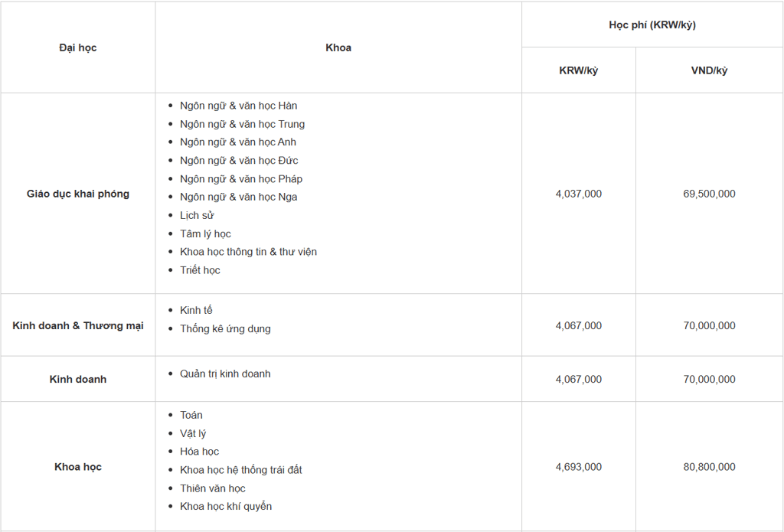The width and height of the screenshot is (784, 532).
Task: Click the "Thiên văn học" entry
Action: click(x=213, y=488)
